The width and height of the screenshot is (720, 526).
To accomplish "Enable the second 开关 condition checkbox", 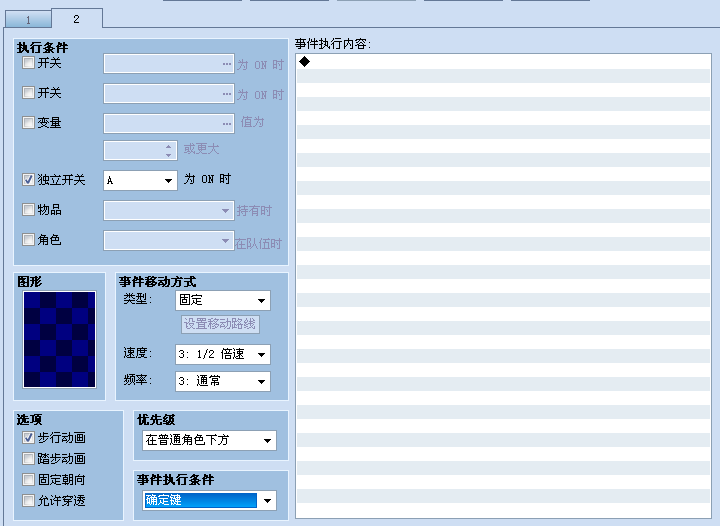I will pos(28,93).
